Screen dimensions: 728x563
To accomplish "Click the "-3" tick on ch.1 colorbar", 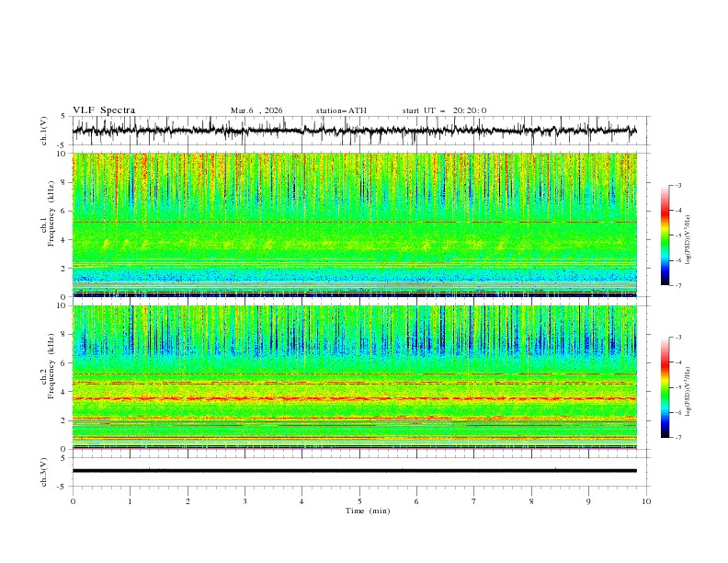I will click(x=678, y=185).
